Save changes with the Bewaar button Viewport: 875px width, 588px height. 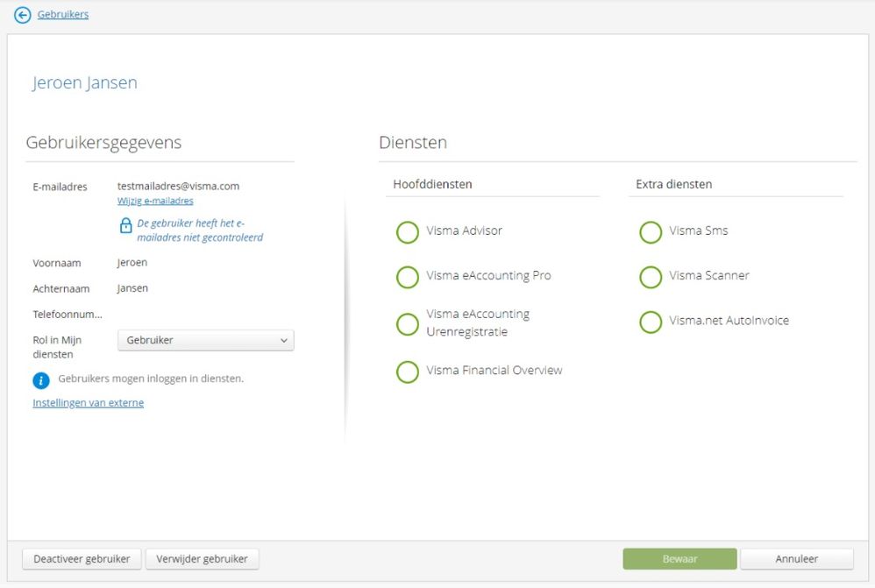tap(679, 559)
